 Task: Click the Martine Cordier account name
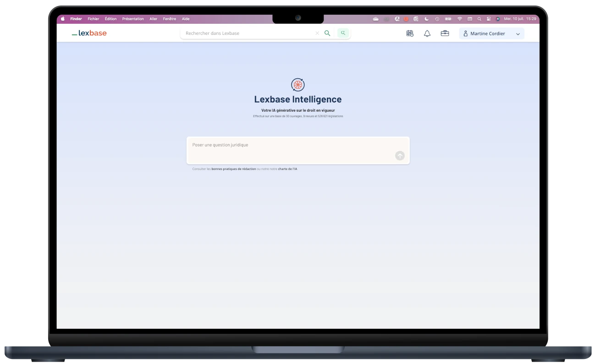(x=488, y=33)
